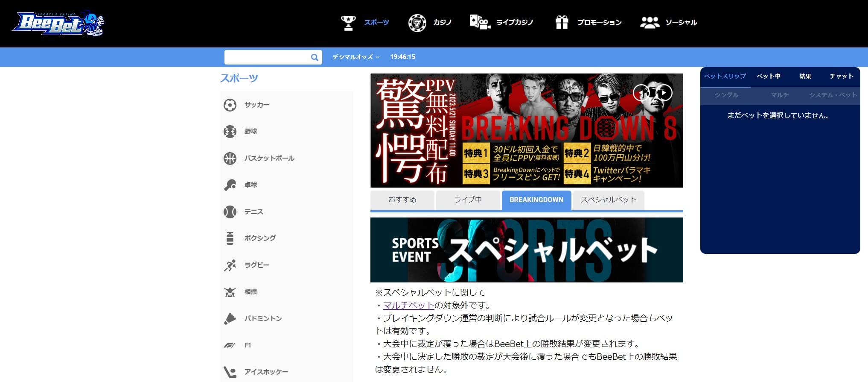Viewport: 868px width, 382px height.
Task: Click the basketball icon
Action: pos(230,159)
